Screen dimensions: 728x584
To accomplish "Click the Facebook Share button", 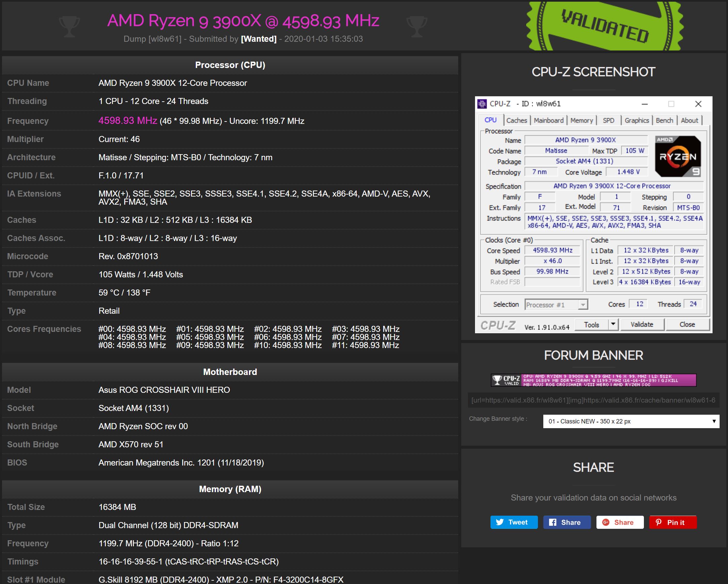I will [x=567, y=522].
